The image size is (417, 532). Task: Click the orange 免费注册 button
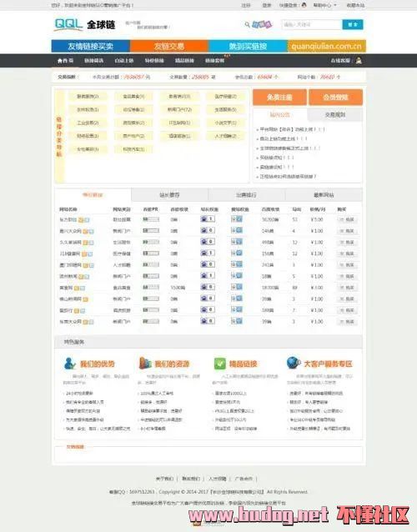click(279, 98)
